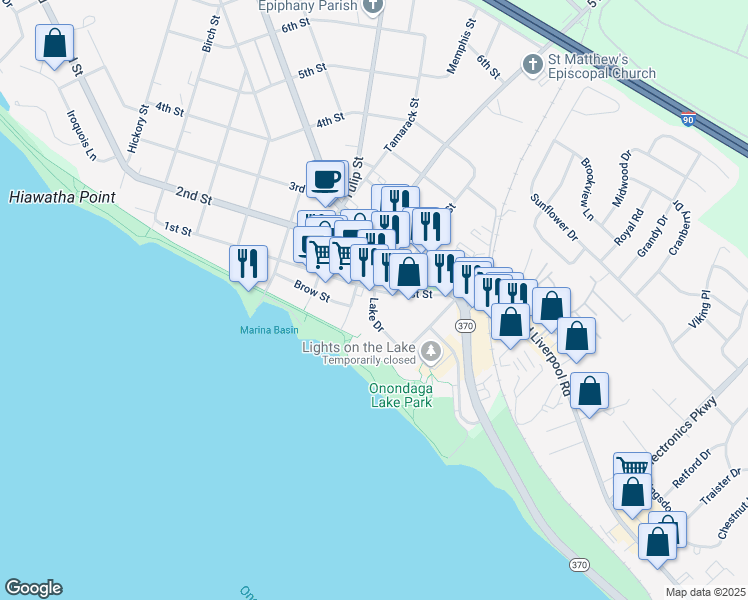Image resolution: width=748 pixels, height=600 pixels.
Task: Click the Sunflower Dr street label
Action: pyautogui.click(x=554, y=217)
